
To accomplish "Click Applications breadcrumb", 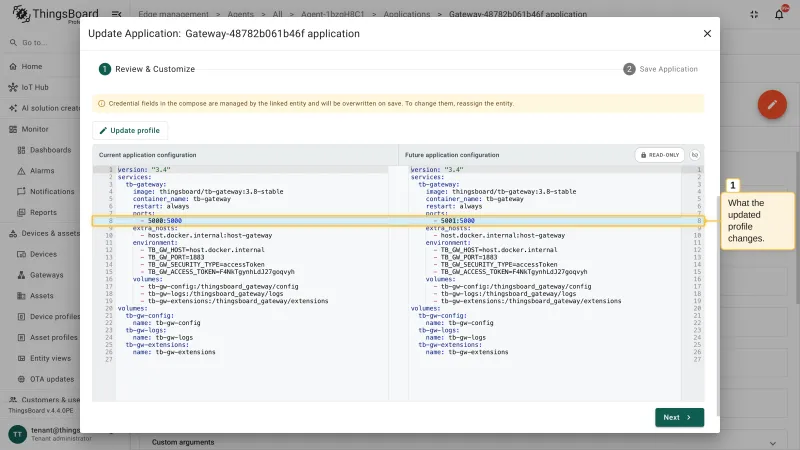I will point(407,14).
